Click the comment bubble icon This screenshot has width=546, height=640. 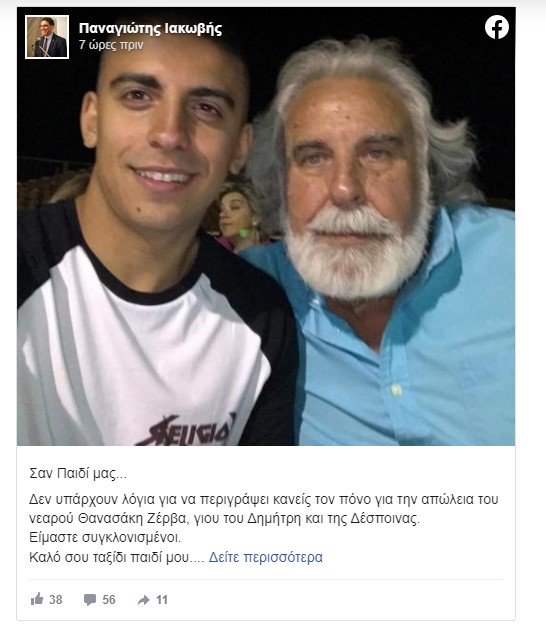coord(90,600)
